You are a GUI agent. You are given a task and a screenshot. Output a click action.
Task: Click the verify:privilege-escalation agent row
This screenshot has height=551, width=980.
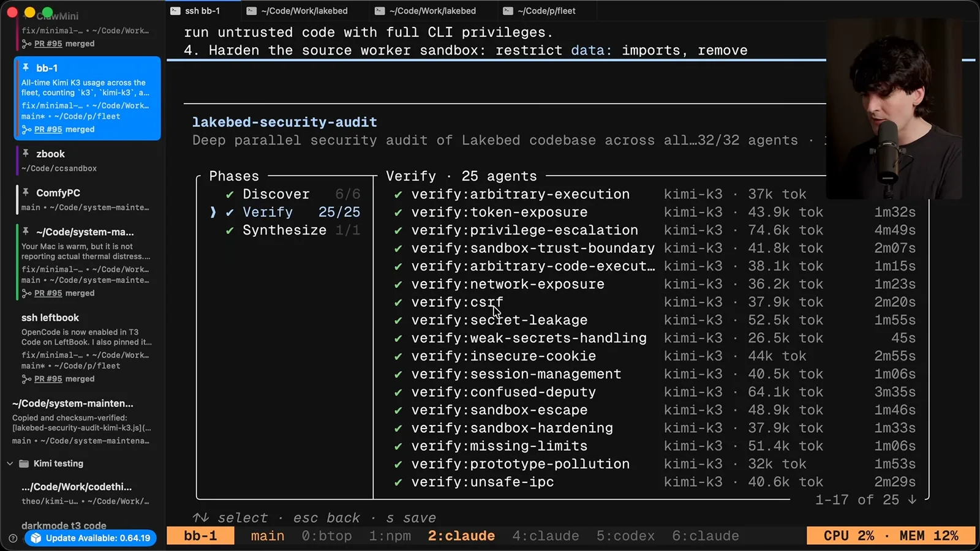(654, 230)
